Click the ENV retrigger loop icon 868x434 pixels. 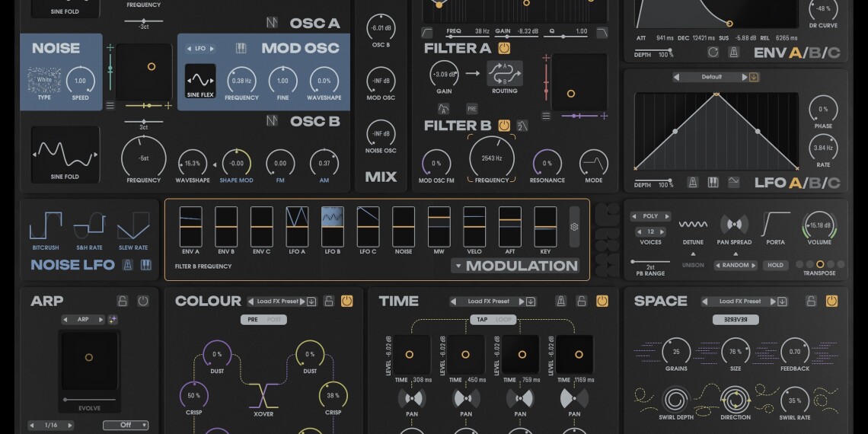tap(713, 53)
